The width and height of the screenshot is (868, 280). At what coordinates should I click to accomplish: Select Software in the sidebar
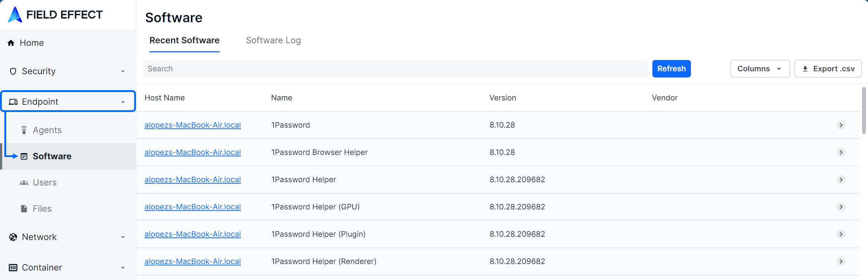pos(68,156)
